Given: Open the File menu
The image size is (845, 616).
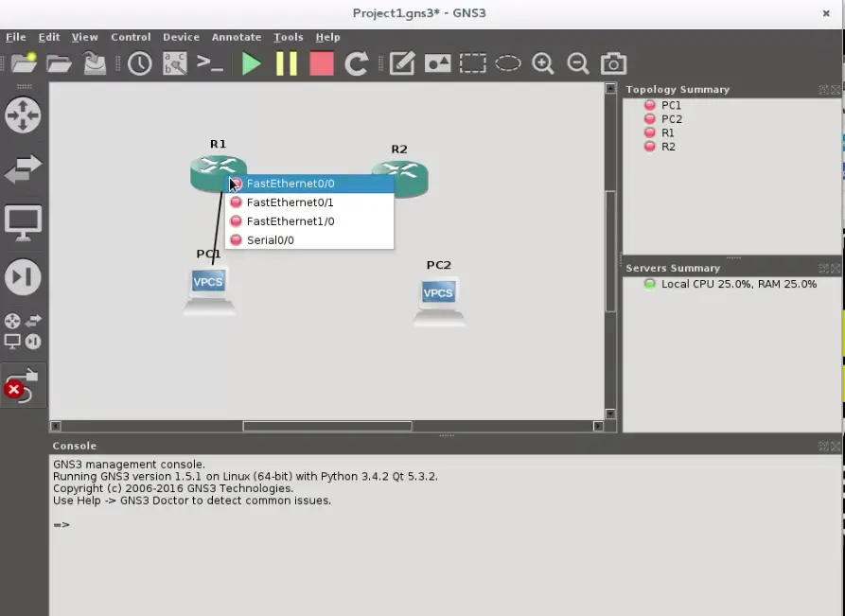Looking at the screenshot, I should pyautogui.click(x=16, y=37).
